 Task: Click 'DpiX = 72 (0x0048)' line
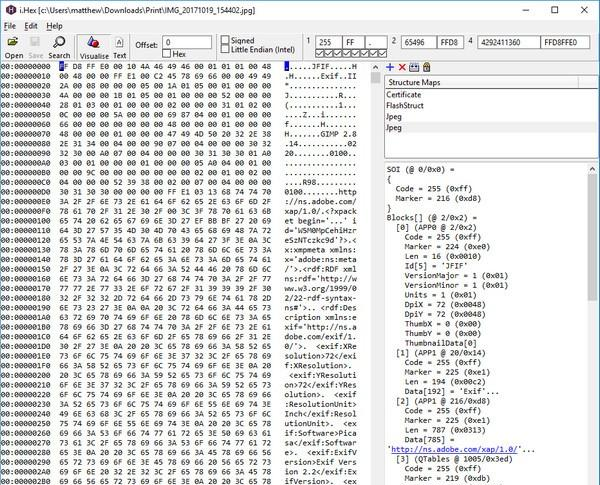445,305
